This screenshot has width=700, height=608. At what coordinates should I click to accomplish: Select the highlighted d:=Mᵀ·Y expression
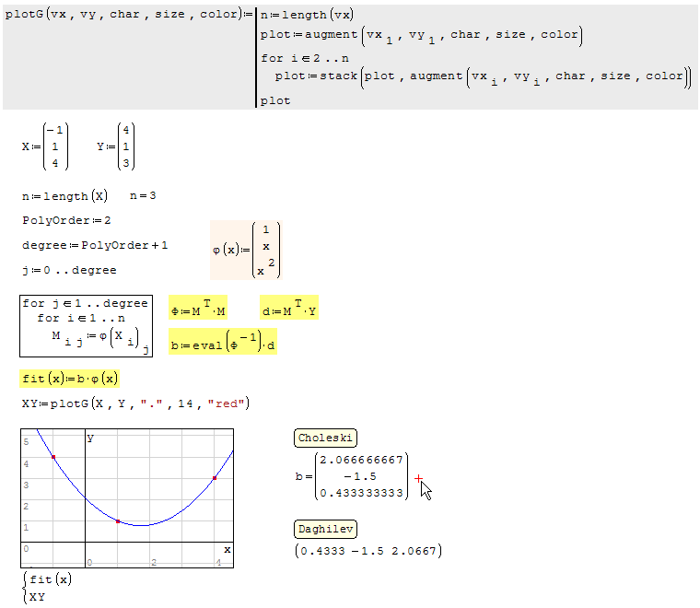pos(289,310)
